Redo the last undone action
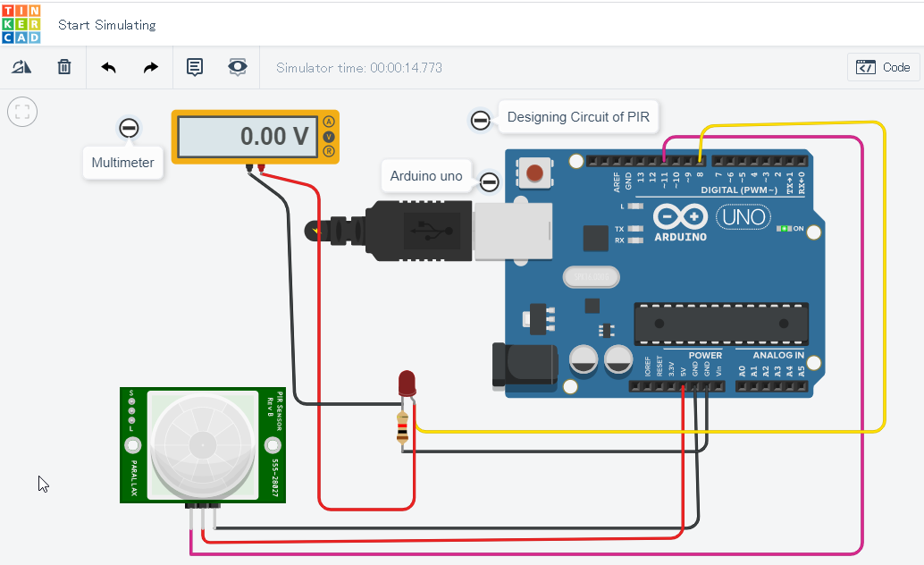924x565 pixels. 151,67
